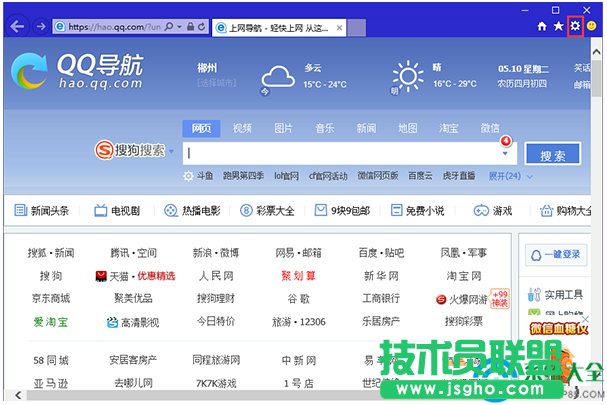Open 电视剧 category
This screenshot has height=405, width=607.
point(117,211)
